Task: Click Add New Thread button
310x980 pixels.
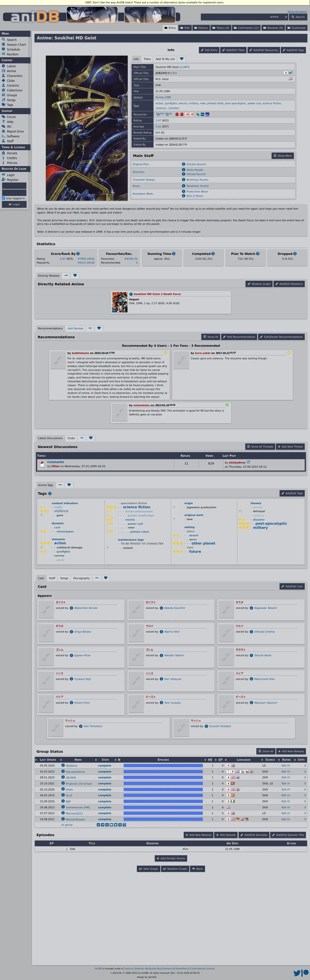Action: click(x=290, y=447)
